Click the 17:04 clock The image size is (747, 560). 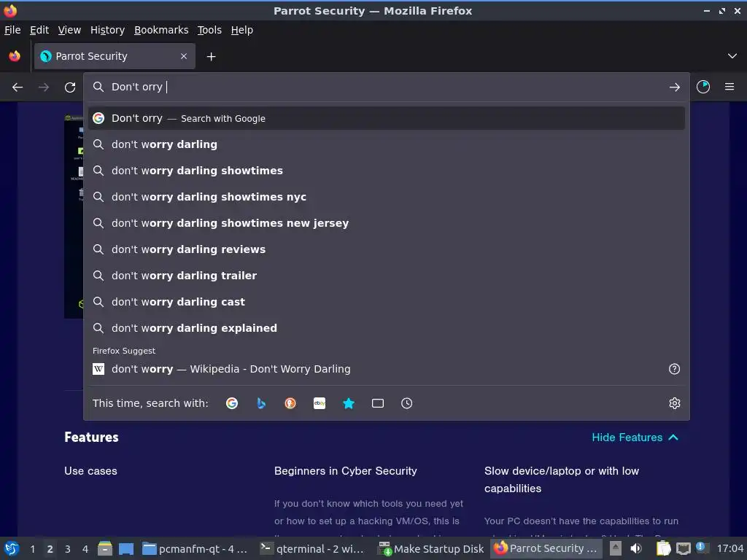(x=729, y=548)
